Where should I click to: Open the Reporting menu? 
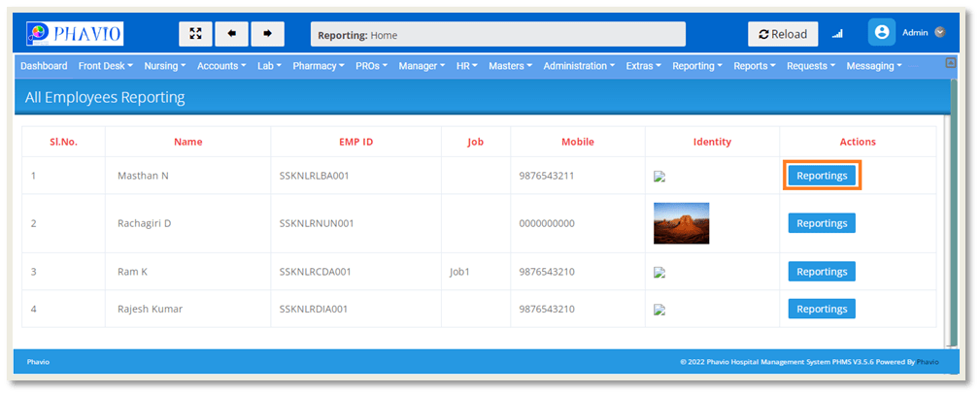[x=697, y=66]
